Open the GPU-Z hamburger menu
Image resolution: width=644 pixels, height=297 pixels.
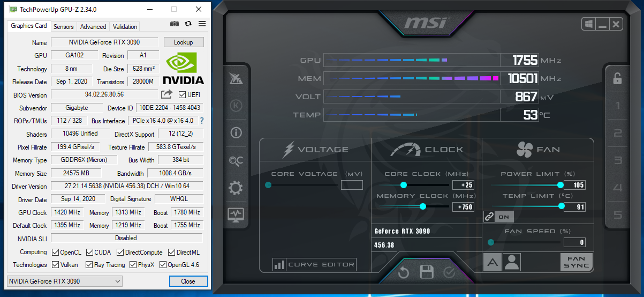[x=202, y=24]
